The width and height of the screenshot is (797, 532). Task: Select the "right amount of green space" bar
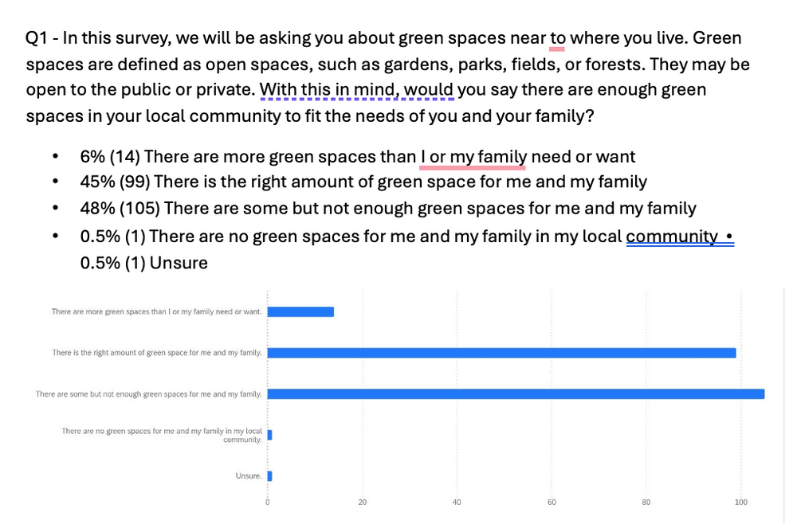(x=501, y=353)
